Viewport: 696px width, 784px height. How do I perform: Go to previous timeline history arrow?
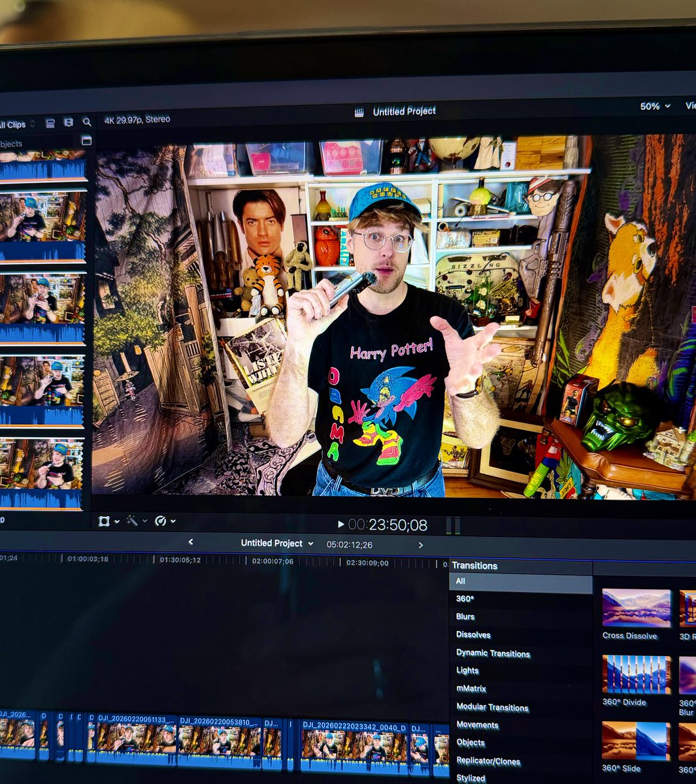[x=191, y=542]
